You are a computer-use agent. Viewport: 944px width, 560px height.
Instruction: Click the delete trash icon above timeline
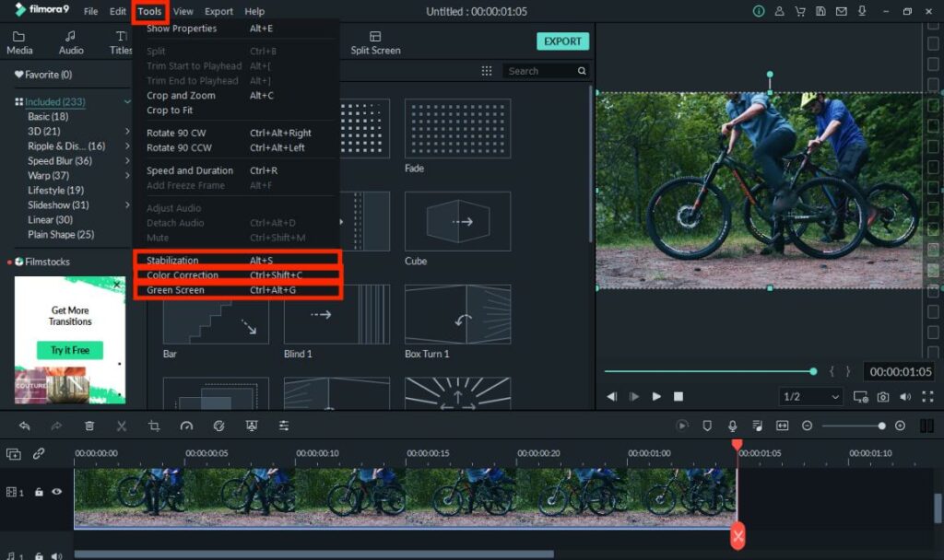click(89, 426)
